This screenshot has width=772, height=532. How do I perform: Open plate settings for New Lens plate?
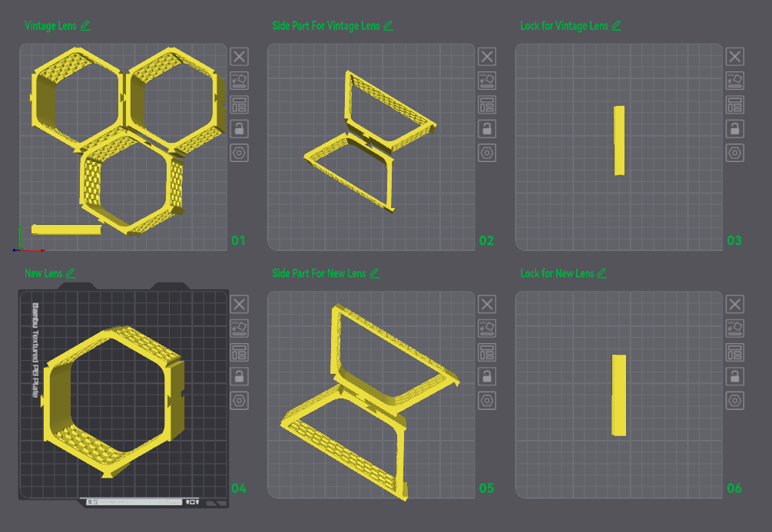(239, 401)
